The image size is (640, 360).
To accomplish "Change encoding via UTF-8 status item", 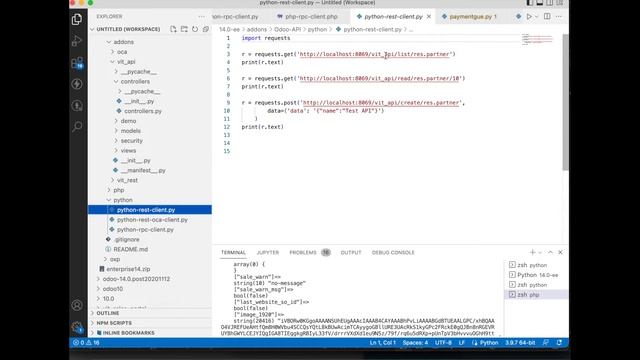I will pos(443,342).
